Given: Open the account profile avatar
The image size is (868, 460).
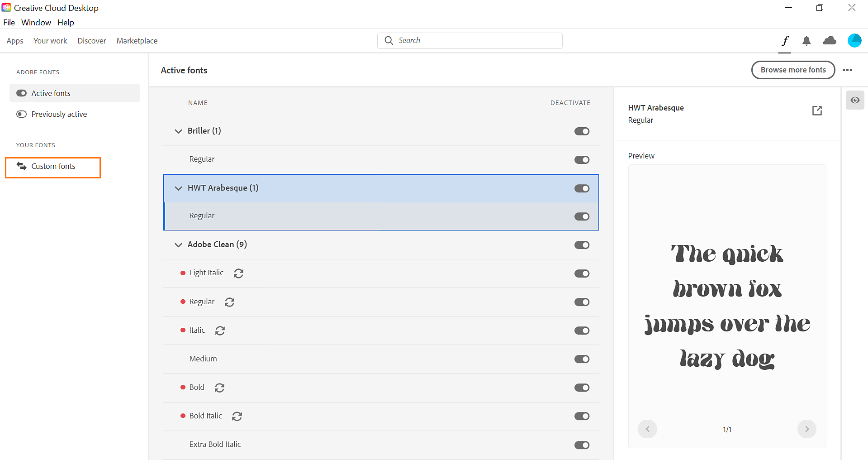Looking at the screenshot, I should pyautogui.click(x=854, y=41).
